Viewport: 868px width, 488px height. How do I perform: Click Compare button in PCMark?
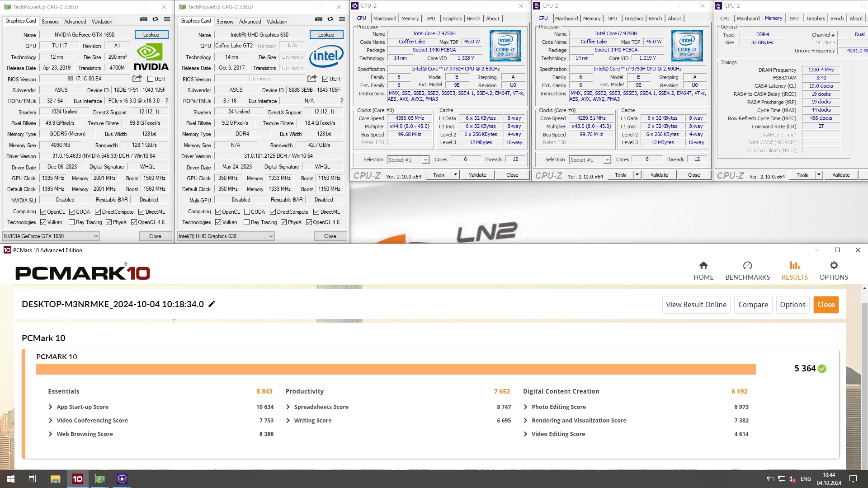pyautogui.click(x=753, y=305)
